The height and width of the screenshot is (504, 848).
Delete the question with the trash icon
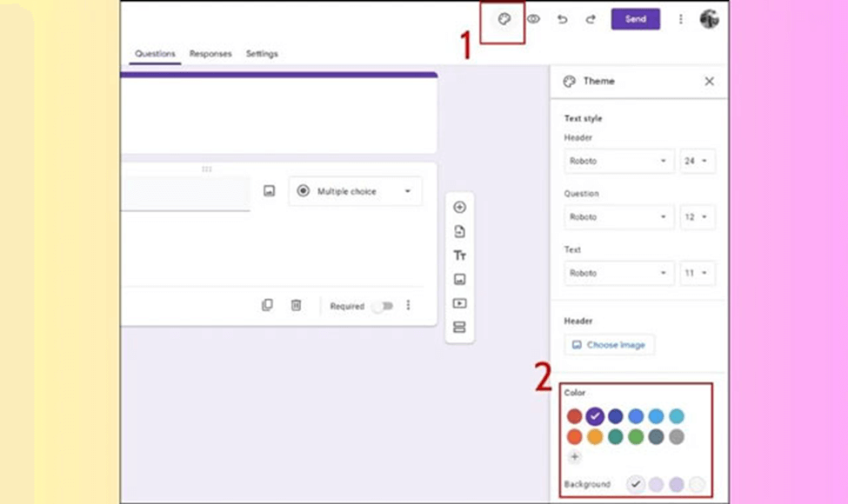(x=295, y=306)
